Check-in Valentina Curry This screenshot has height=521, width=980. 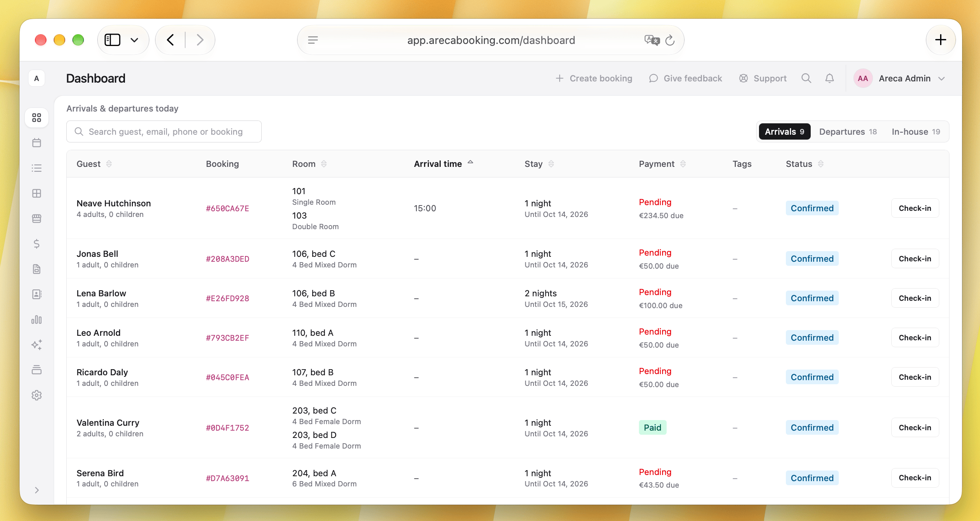pos(915,427)
